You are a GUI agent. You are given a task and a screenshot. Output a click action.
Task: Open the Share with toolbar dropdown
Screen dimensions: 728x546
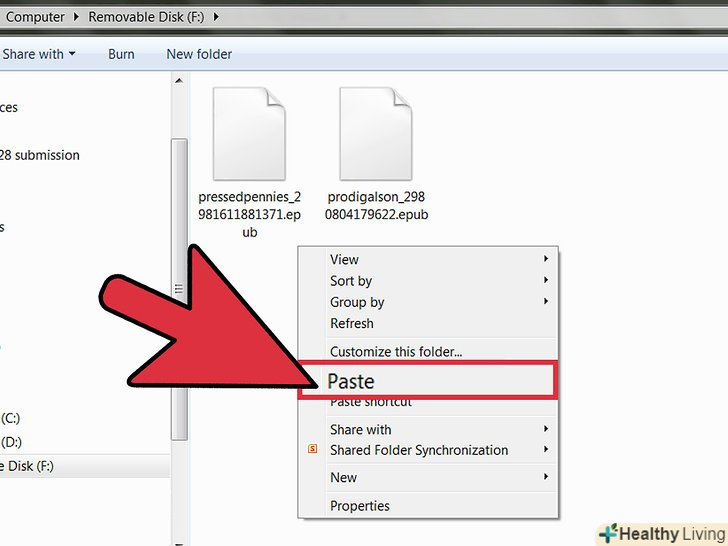click(38, 54)
